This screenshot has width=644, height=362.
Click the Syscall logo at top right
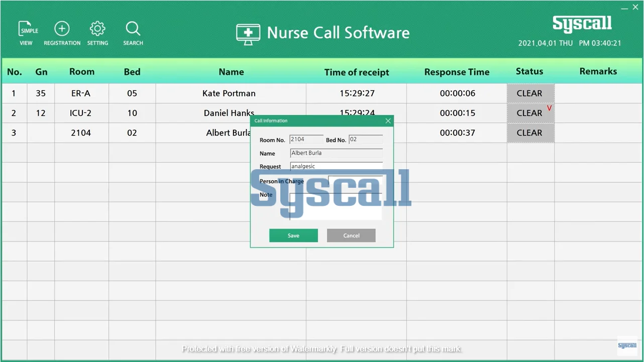tap(582, 24)
